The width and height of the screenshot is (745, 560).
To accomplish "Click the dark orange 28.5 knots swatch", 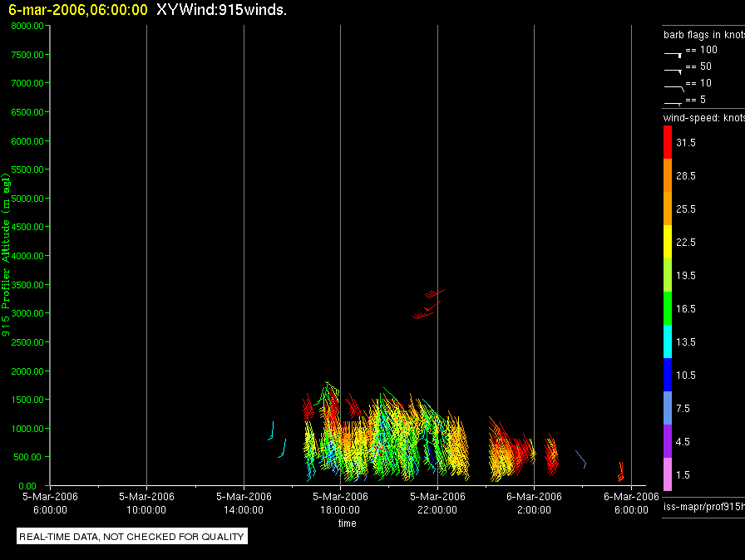I will point(668,175).
